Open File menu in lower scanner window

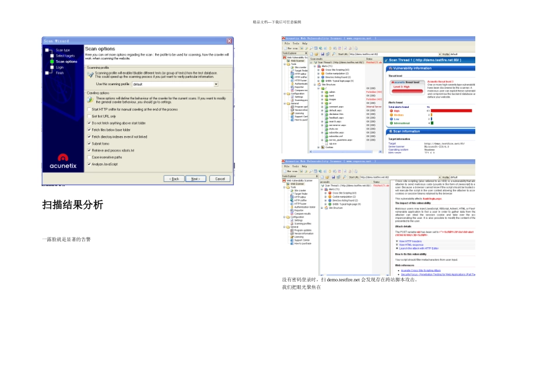287,166
